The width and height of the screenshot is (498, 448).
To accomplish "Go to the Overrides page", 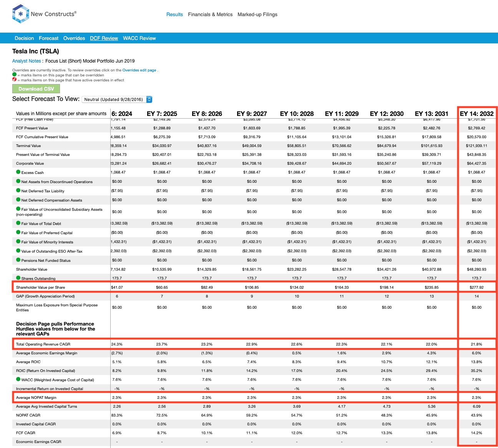I will (74, 38).
